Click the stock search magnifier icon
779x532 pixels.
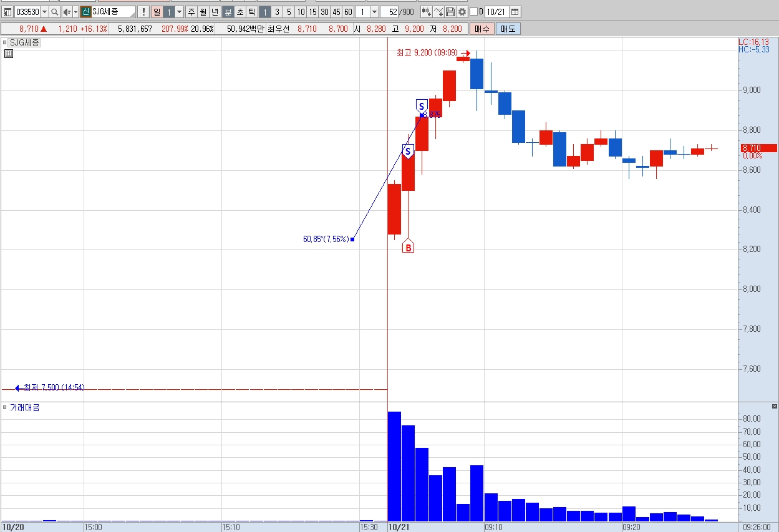(x=54, y=12)
